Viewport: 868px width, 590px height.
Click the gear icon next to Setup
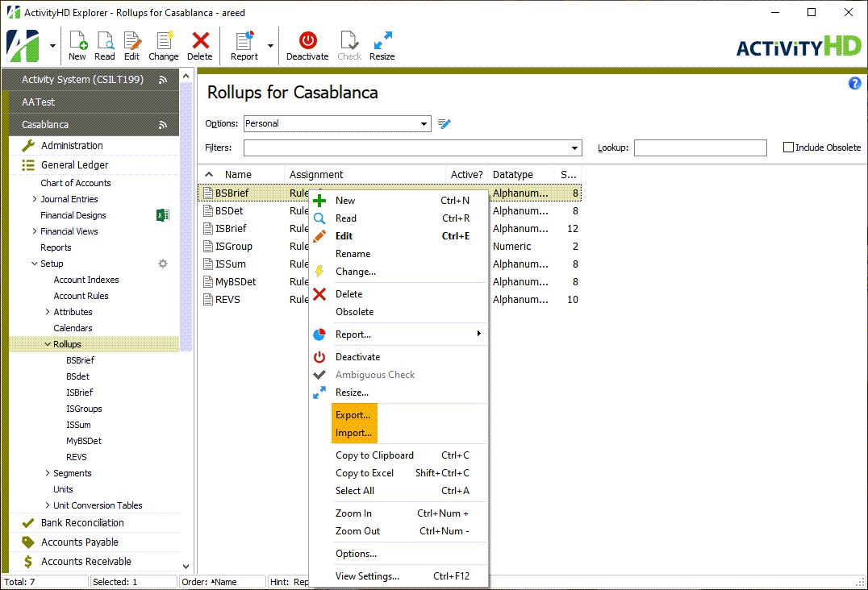(x=163, y=264)
